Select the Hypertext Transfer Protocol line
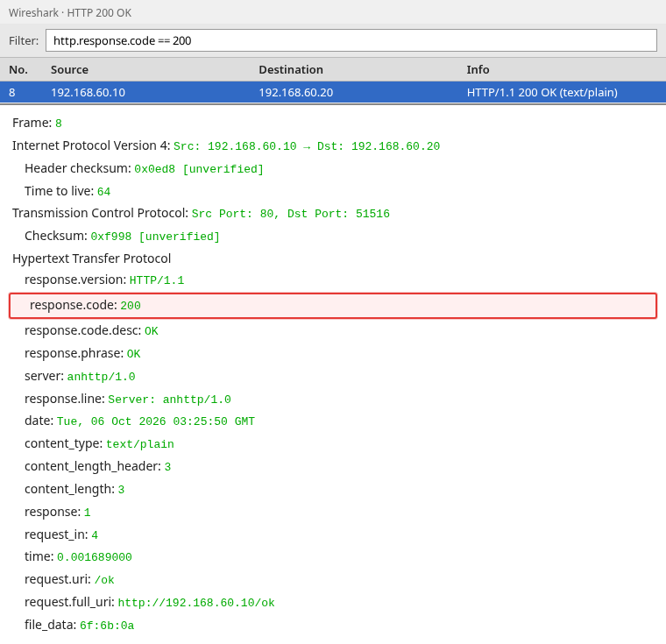666x644 pixels. click(x=92, y=258)
